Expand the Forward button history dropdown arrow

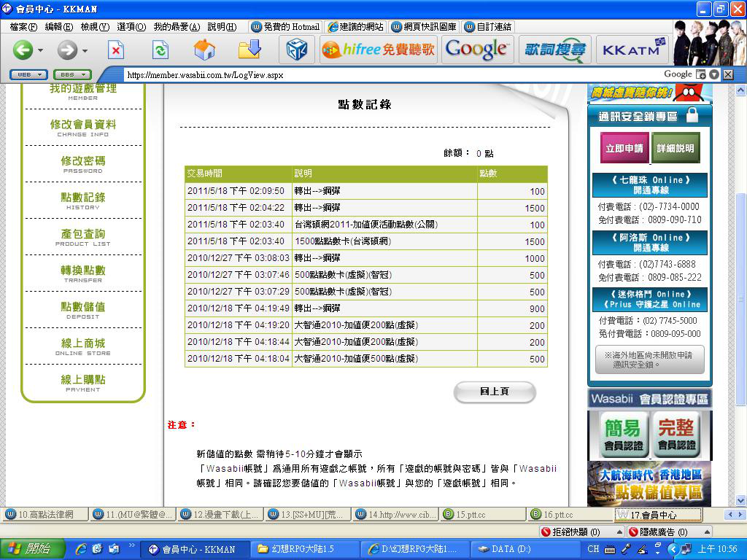click(85, 50)
